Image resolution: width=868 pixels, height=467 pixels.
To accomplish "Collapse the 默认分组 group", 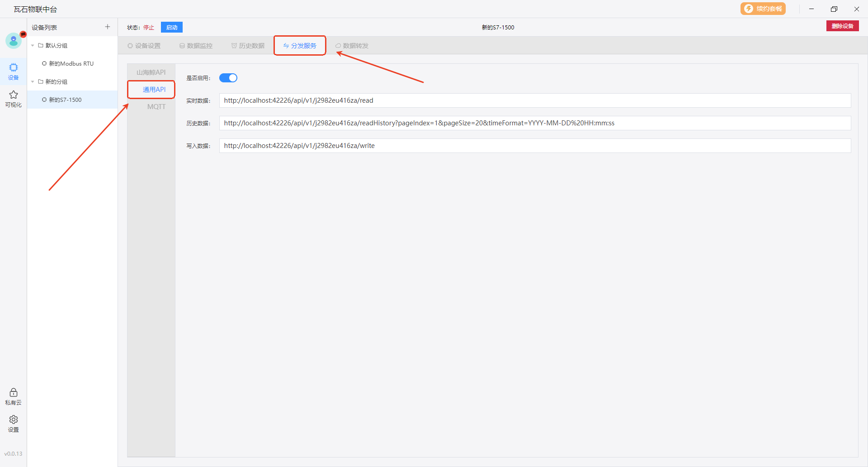I will pos(33,46).
